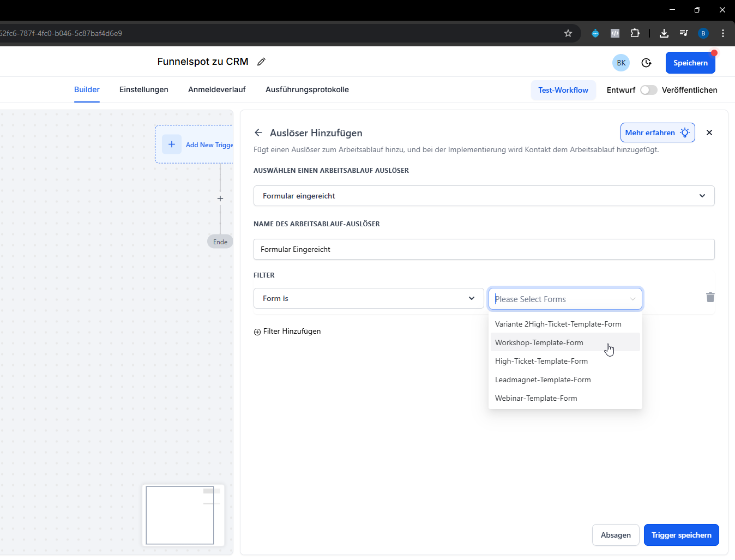The width and height of the screenshot is (735, 560).
Task: Click the Speichern button
Action: (x=690, y=63)
